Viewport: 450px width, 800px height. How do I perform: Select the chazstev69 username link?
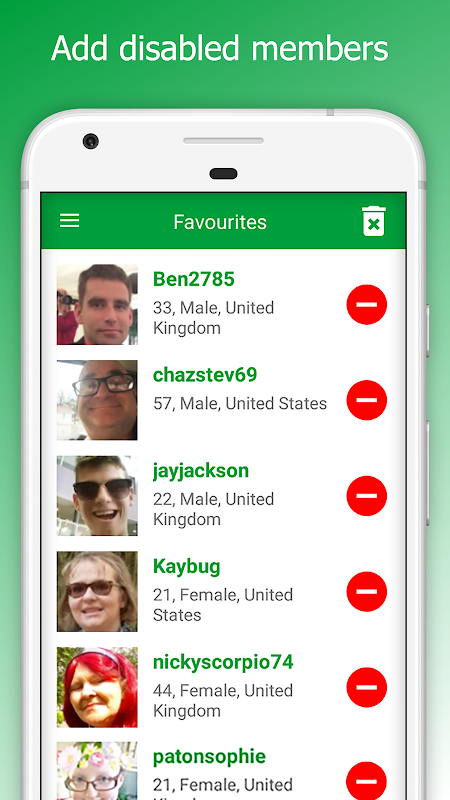pos(205,375)
